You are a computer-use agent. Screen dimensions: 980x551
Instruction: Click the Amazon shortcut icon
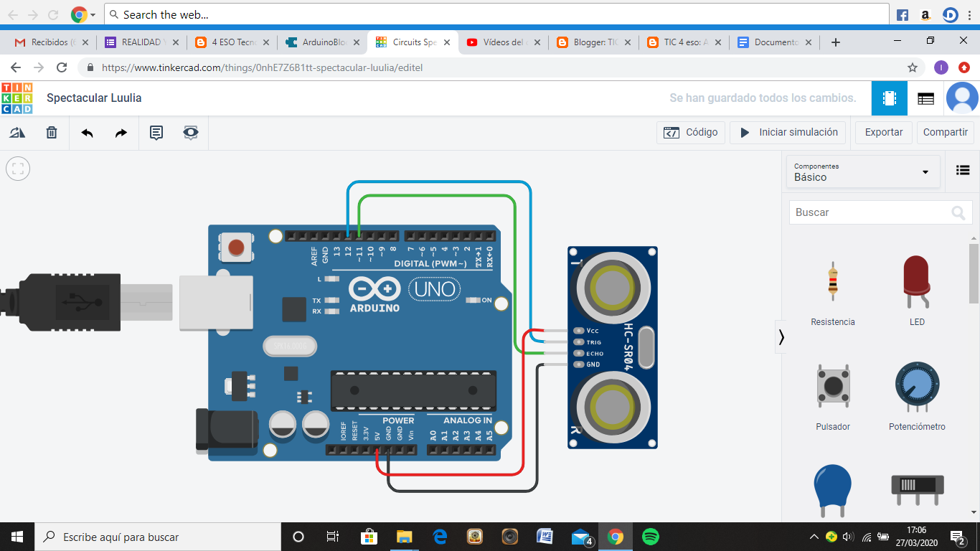(x=925, y=14)
